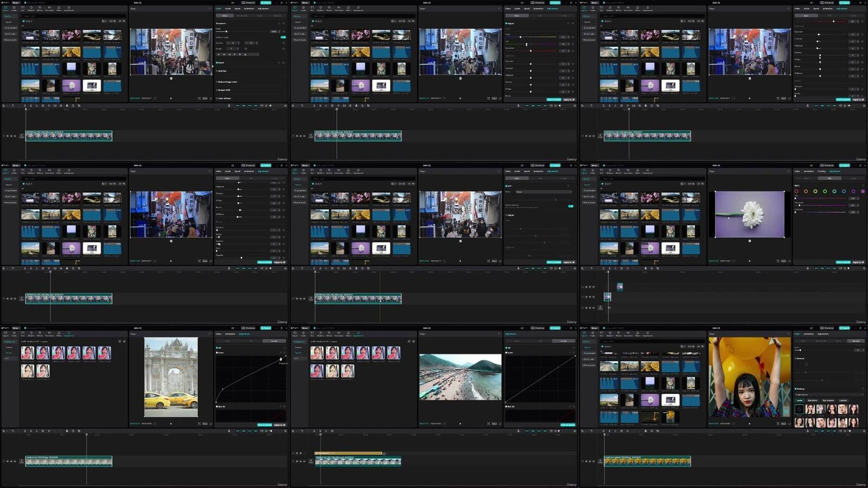Uncheck the Blend checkbox in the top-left window
This screenshot has width=868, height=488.
pos(217,63)
